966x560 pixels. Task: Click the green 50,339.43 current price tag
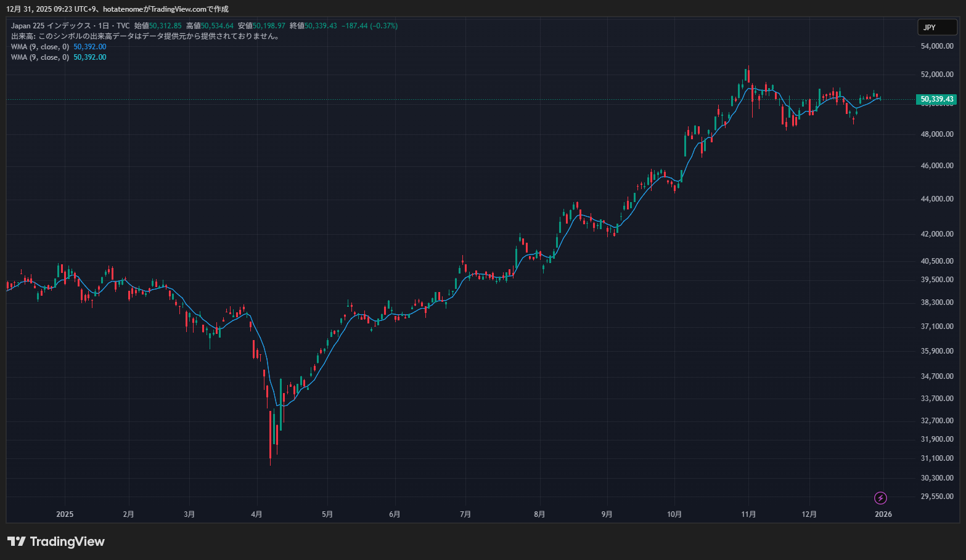coord(936,99)
